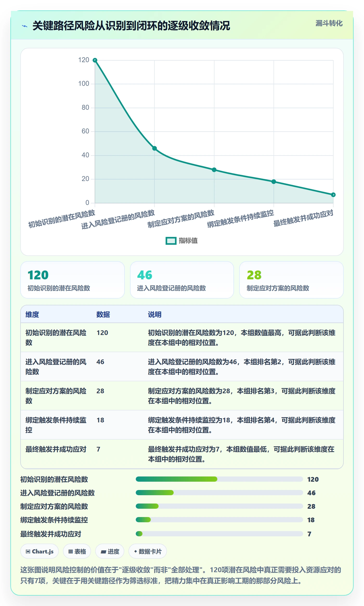Click the 数据卡片 chip
This screenshot has height=606, width=364.
(148, 551)
